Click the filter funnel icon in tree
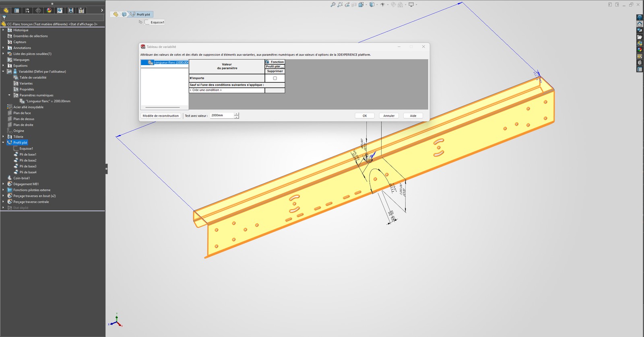 coord(4,18)
